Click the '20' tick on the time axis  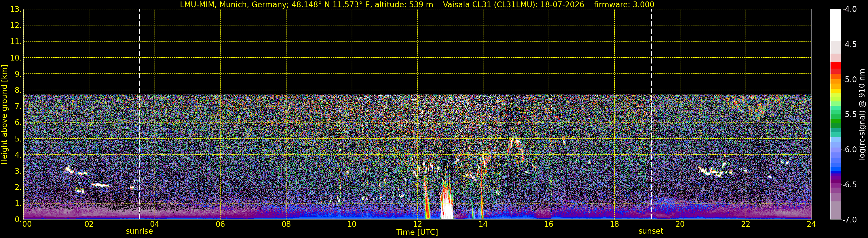[680, 224]
